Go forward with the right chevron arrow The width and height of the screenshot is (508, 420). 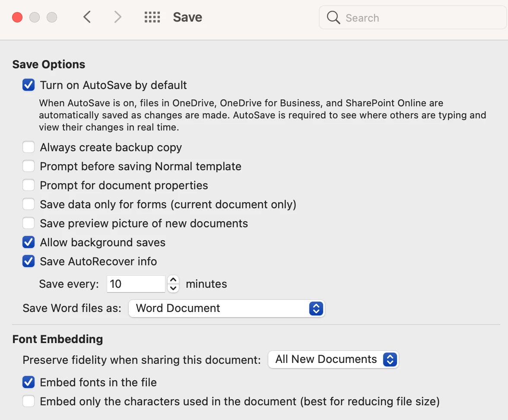(x=118, y=17)
